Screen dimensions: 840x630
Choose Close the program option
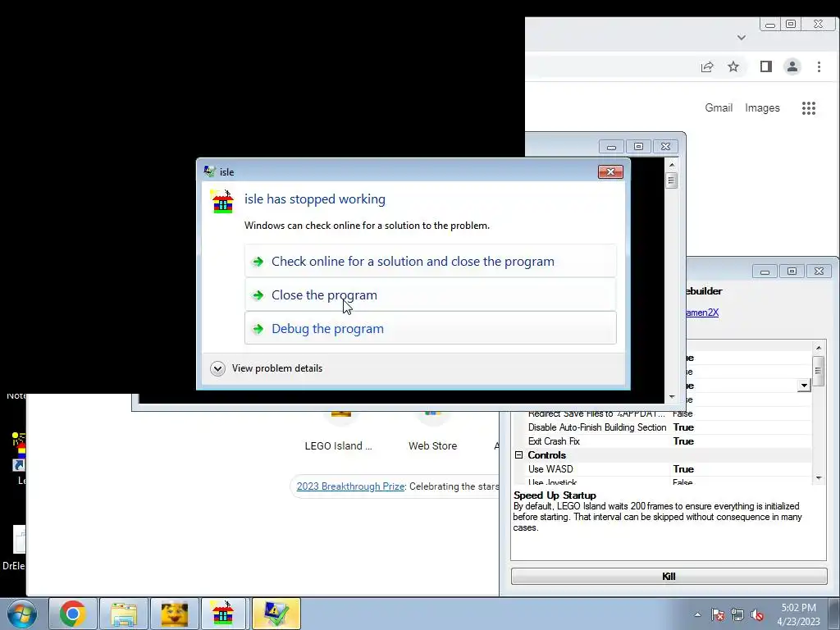point(430,294)
